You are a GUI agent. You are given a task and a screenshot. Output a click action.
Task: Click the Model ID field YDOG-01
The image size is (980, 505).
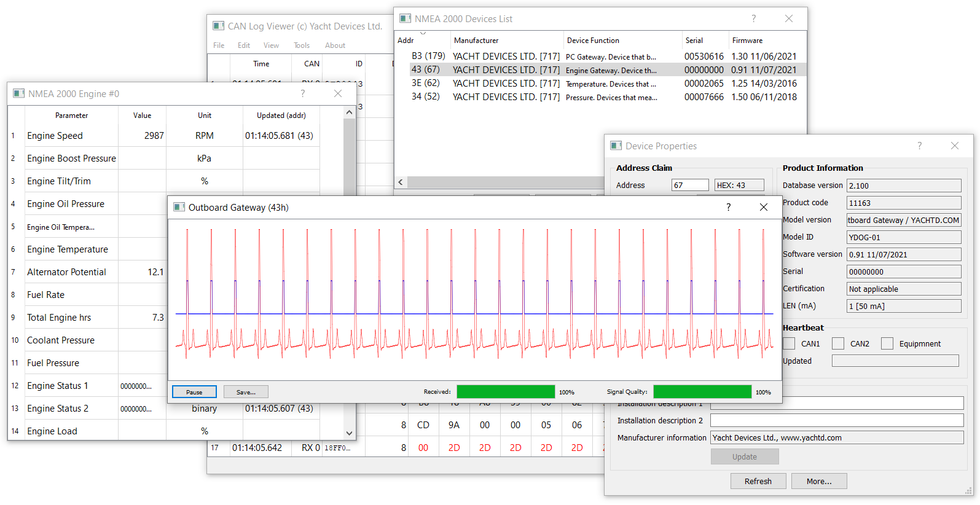point(904,237)
